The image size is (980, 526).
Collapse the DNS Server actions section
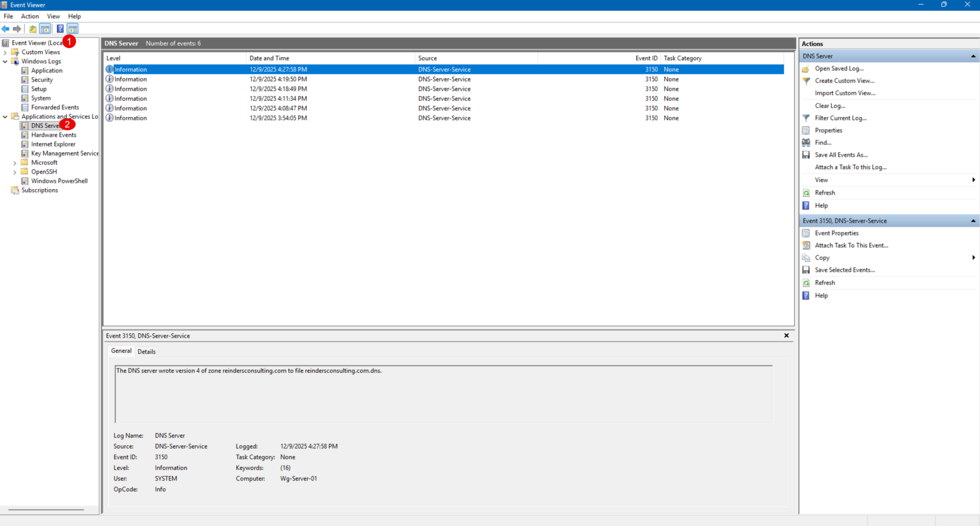pos(973,56)
